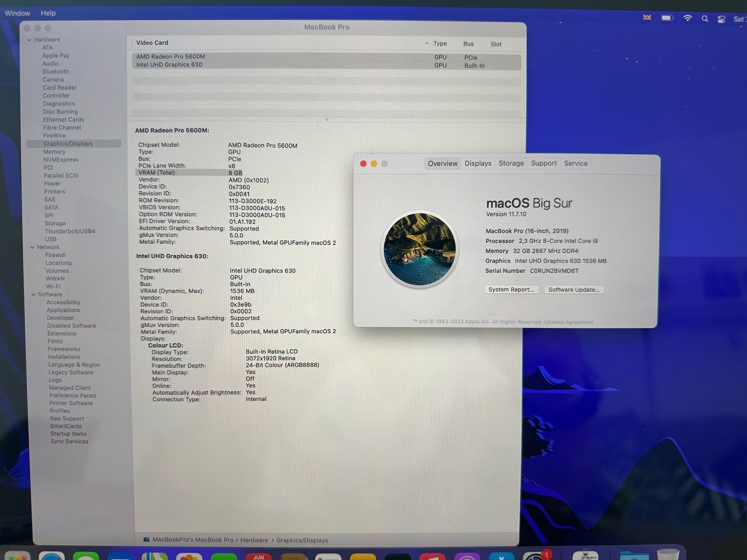
Task: Switch to the Overview tab
Action: click(442, 163)
